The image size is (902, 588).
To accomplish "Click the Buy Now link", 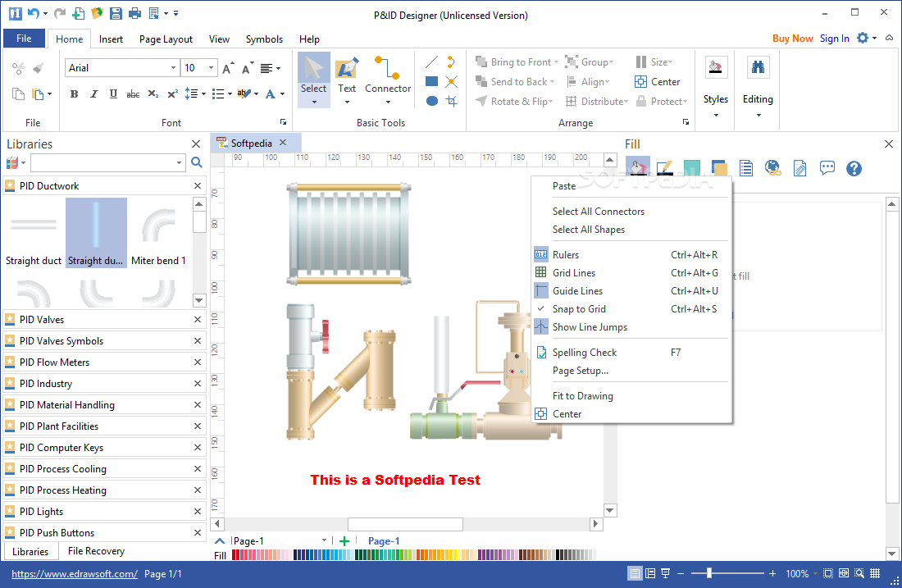I will [792, 39].
